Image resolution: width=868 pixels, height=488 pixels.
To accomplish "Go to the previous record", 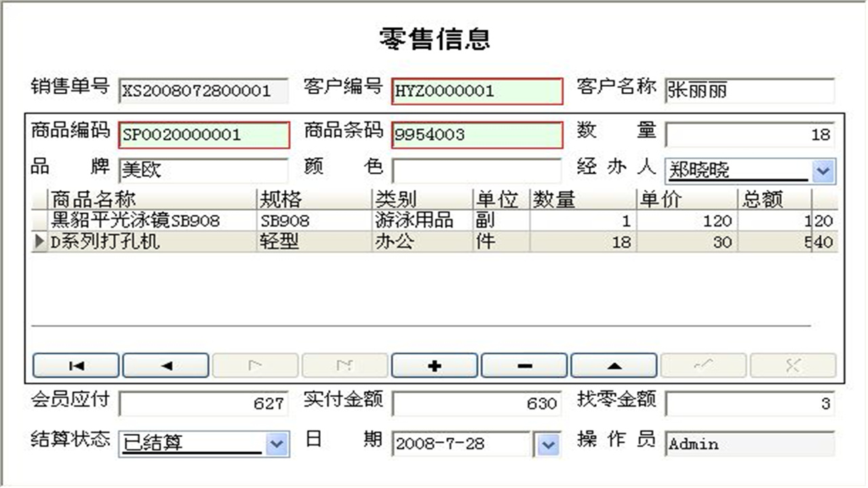I will (x=165, y=365).
